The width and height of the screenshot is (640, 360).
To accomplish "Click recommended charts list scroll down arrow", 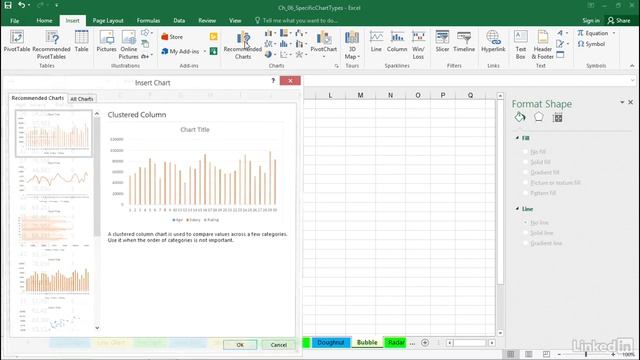I will [97, 328].
